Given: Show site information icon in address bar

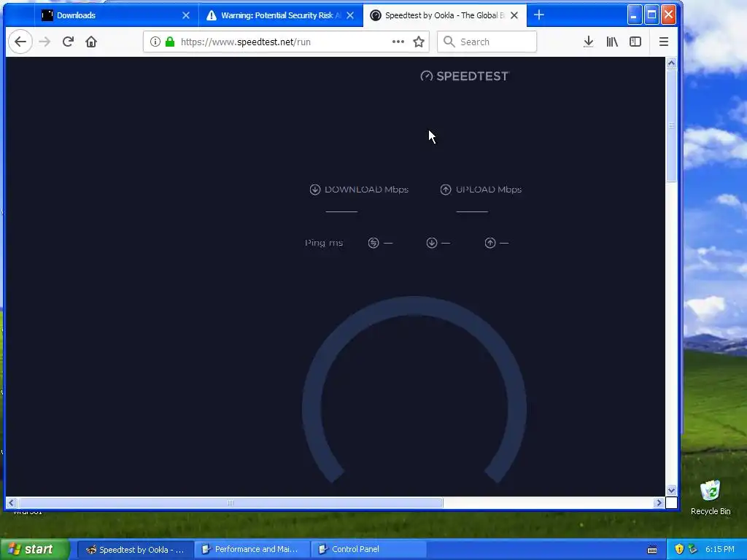Looking at the screenshot, I should (155, 42).
